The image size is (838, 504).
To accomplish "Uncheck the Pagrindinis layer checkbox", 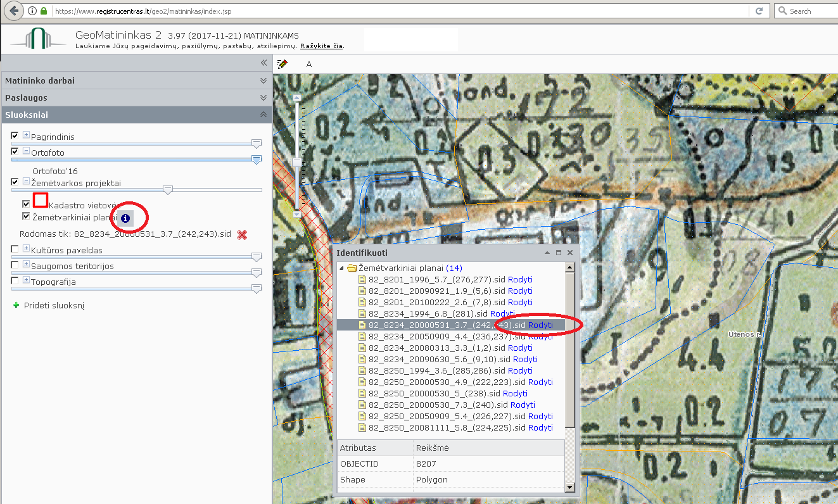I will point(15,135).
